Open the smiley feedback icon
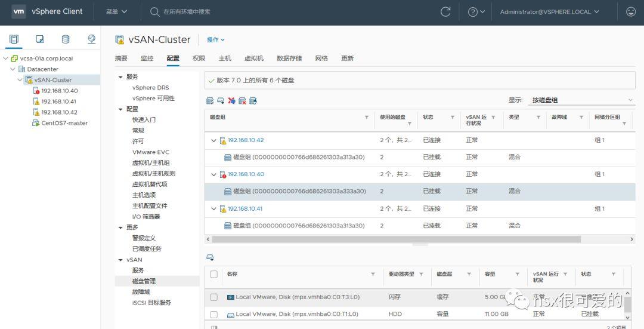This screenshot has width=644, height=329. [630, 12]
